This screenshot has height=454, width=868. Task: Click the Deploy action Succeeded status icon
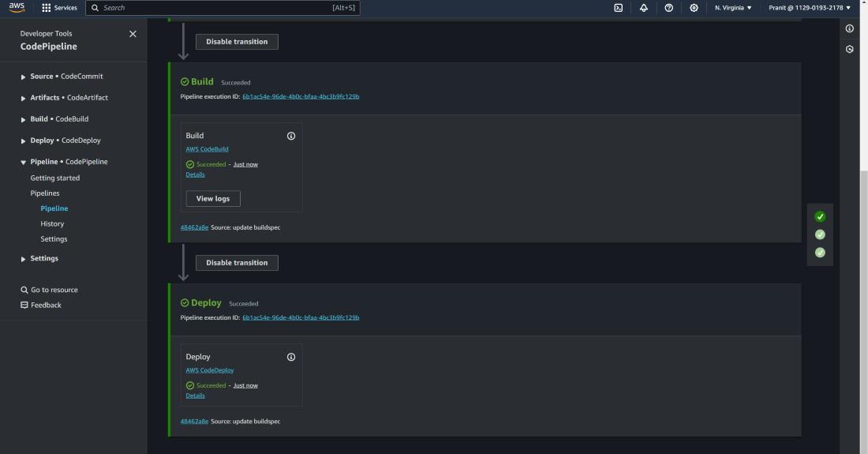click(190, 385)
